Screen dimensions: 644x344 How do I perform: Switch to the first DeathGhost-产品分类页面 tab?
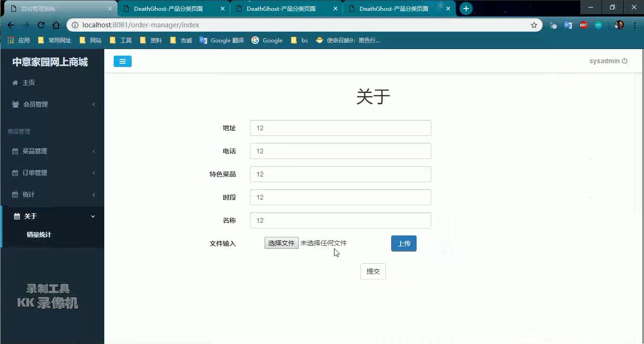(173, 8)
